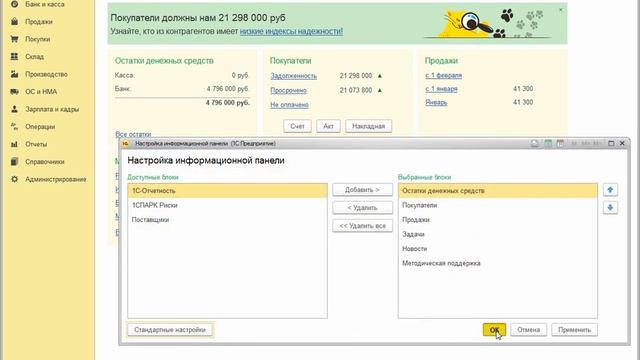The image size is (640, 360).
Task: Click the Операции icon in sidebar
Action: 14,127
